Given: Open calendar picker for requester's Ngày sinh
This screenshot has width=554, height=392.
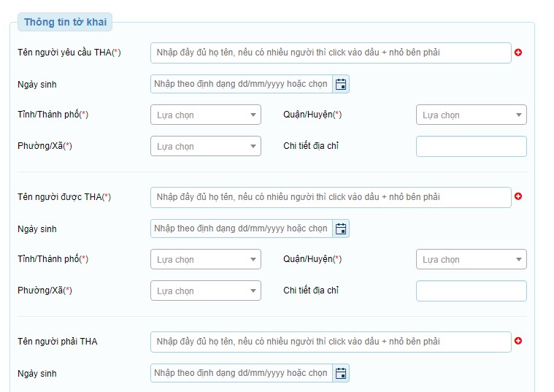Looking at the screenshot, I should pos(341,84).
